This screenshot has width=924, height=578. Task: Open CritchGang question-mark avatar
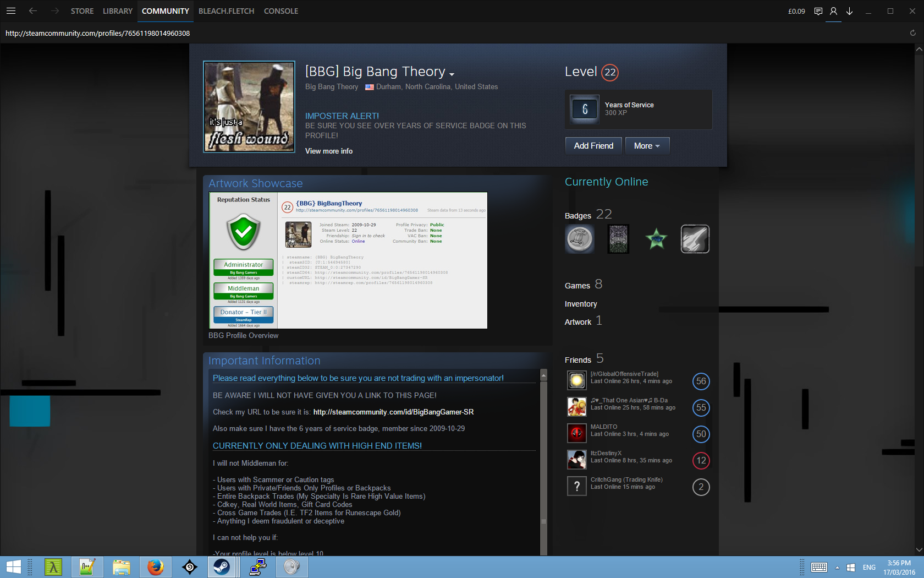pos(577,486)
